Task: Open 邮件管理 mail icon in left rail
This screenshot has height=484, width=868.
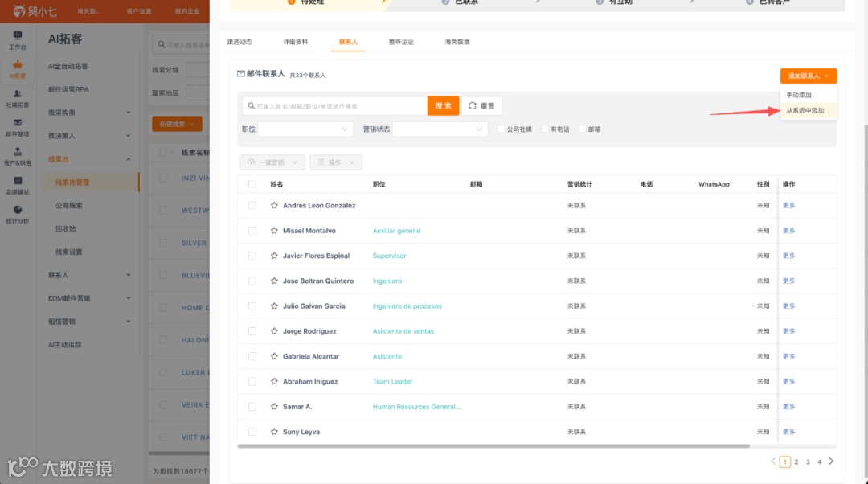Action: [17, 127]
